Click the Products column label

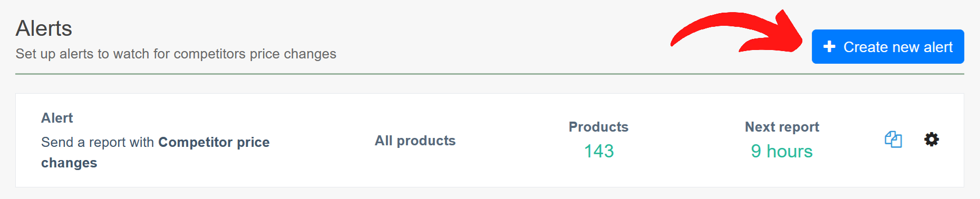(598, 127)
